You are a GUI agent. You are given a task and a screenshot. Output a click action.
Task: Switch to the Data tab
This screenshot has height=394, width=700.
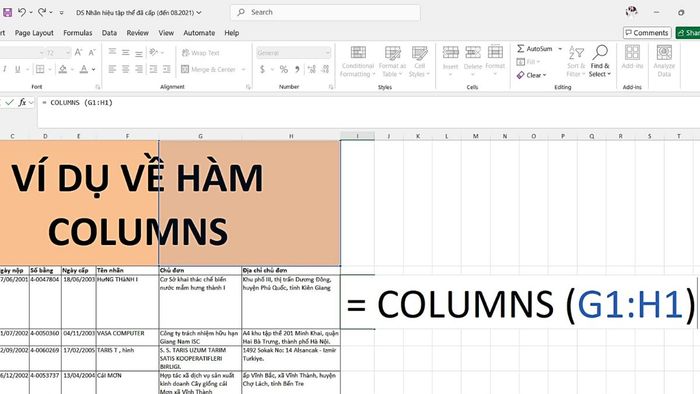pyautogui.click(x=109, y=33)
